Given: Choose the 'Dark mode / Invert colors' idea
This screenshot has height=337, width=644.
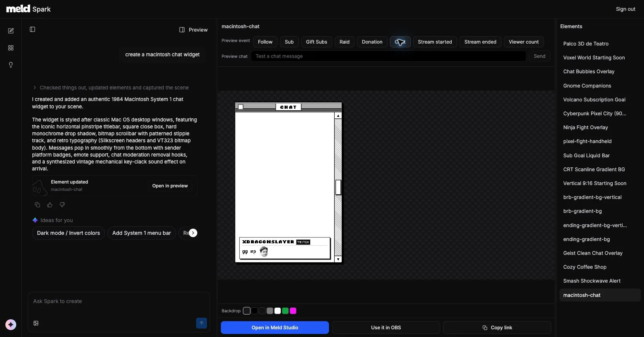Looking at the screenshot, I should [68, 233].
